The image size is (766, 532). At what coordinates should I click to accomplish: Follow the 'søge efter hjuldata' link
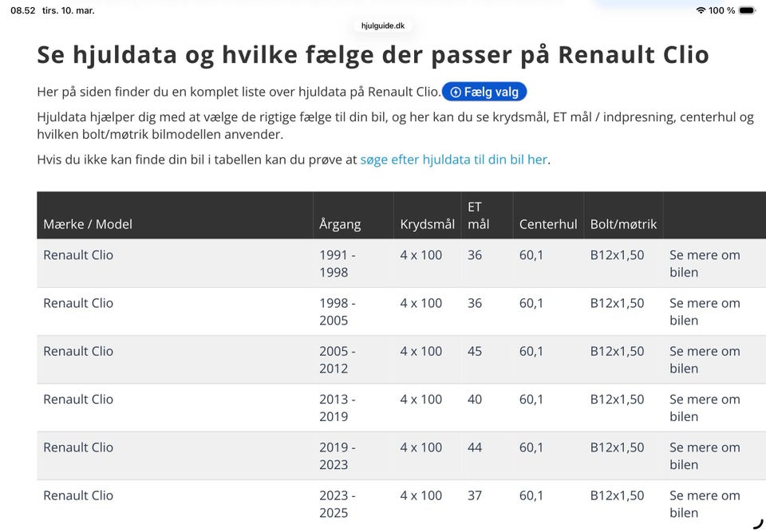tap(453, 160)
